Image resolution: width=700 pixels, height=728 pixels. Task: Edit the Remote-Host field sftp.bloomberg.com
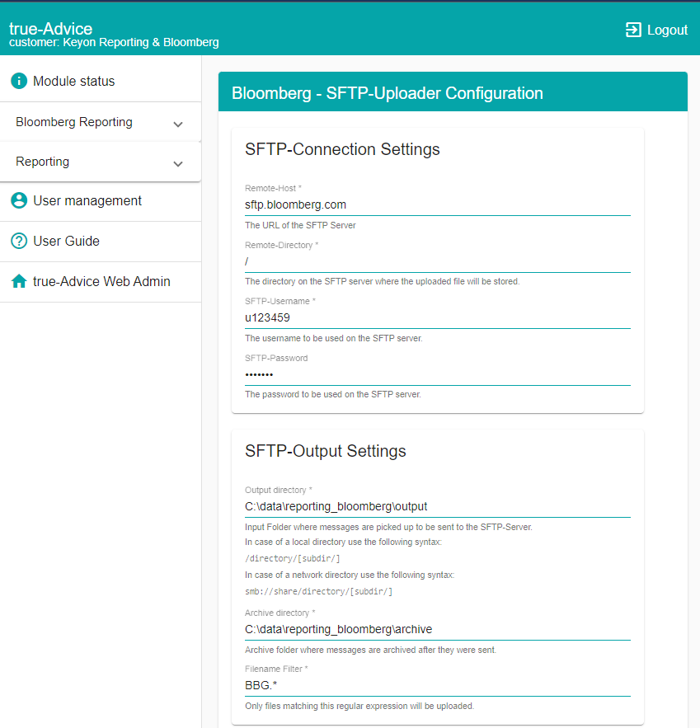(437, 204)
